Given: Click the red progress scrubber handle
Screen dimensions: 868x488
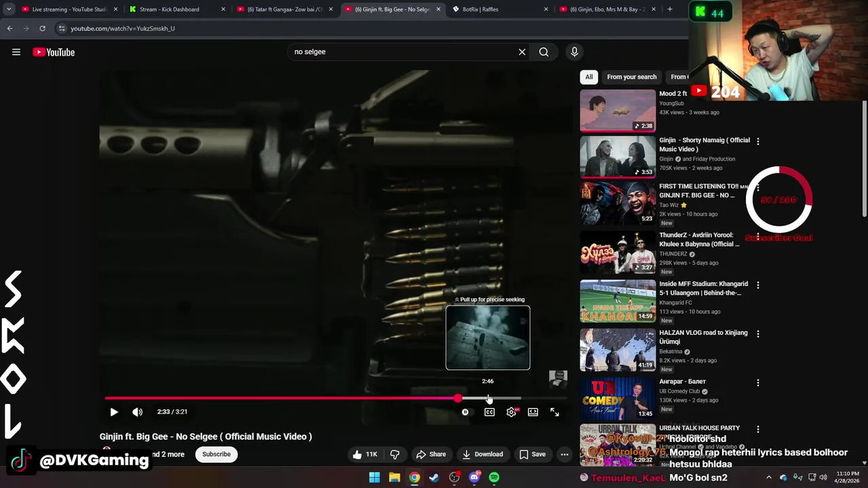Looking at the screenshot, I should (x=458, y=399).
